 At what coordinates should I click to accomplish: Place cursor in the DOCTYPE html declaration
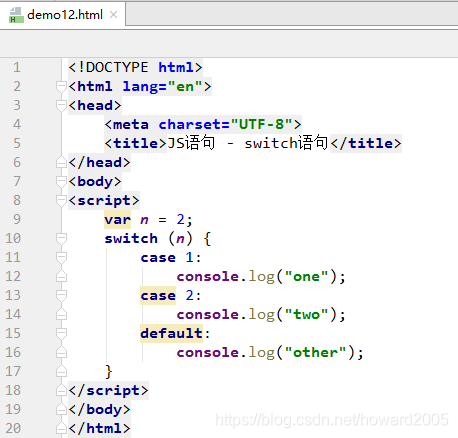(135, 68)
